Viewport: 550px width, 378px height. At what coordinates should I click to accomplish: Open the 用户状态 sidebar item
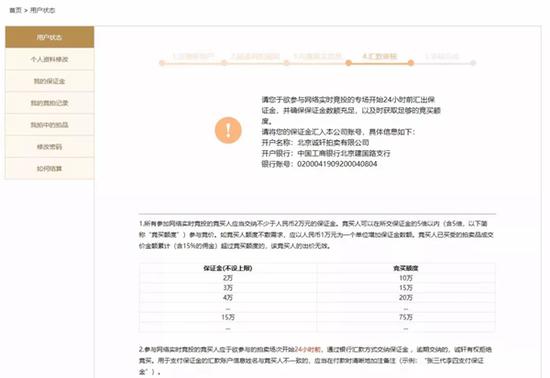49,37
